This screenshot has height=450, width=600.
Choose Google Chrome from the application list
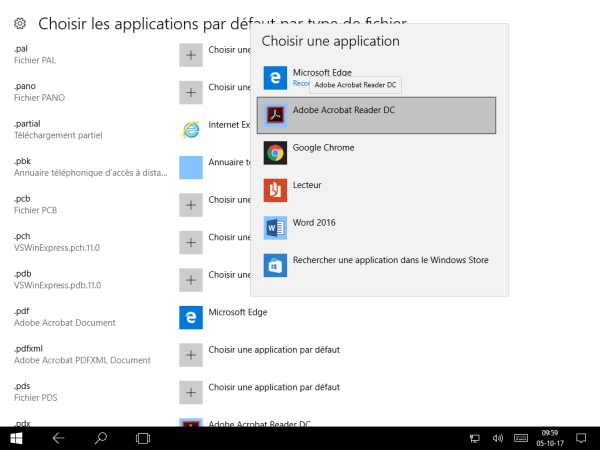(377, 153)
